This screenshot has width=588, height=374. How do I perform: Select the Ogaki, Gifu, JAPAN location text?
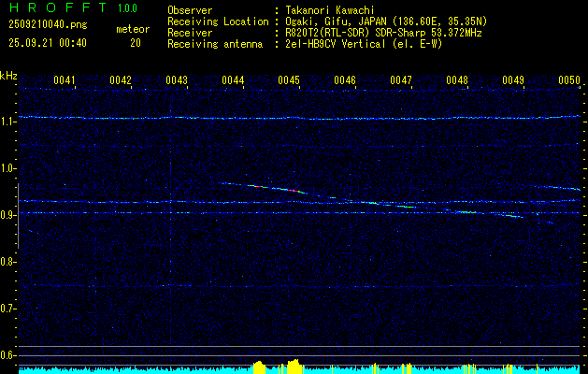tap(386, 22)
